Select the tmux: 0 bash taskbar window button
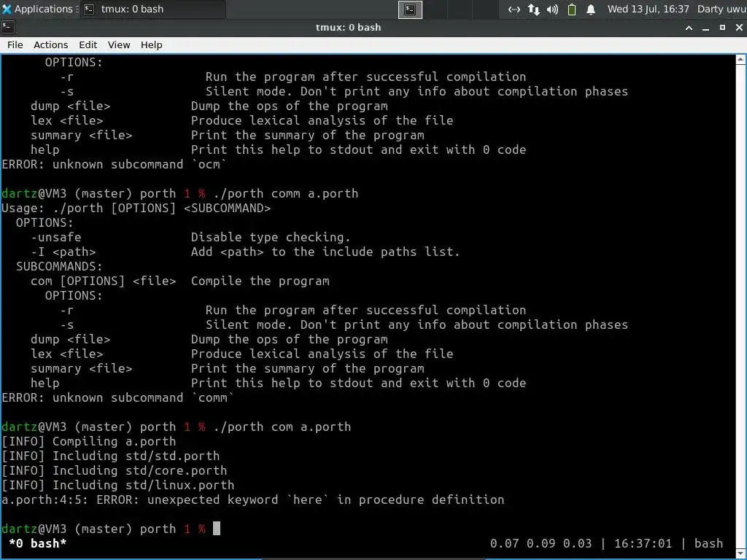The image size is (747, 560). [x=152, y=9]
